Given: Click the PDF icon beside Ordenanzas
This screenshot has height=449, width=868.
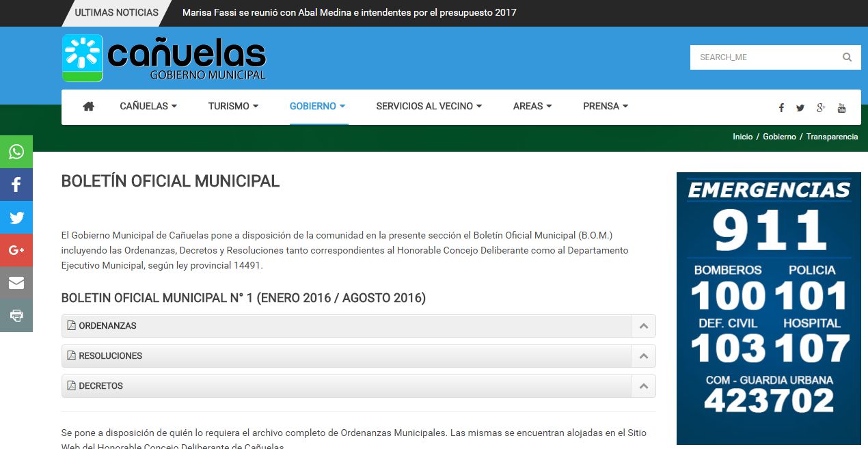Looking at the screenshot, I should tap(71, 325).
